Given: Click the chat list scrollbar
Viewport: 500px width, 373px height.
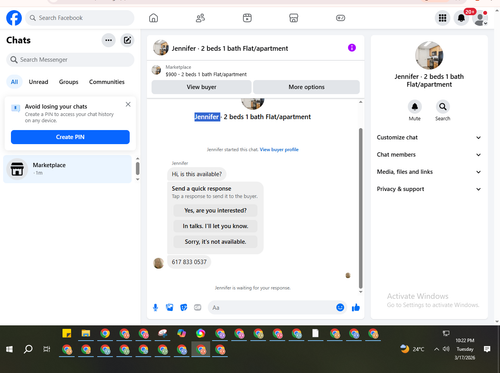Looking at the screenshot, I should click(x=137, y=168).
